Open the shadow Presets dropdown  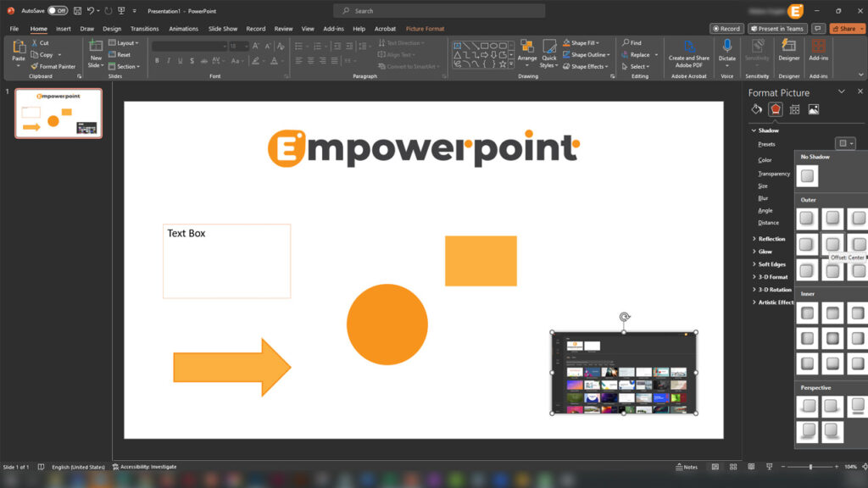pos(845,144)
